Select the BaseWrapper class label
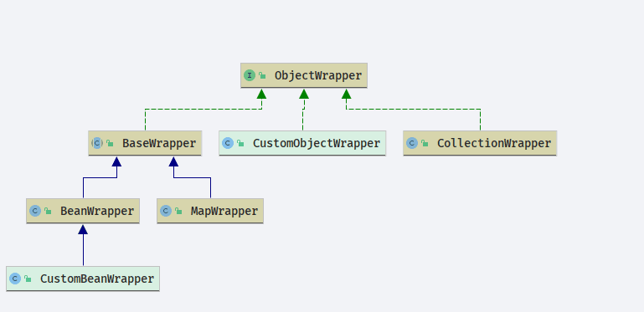This screenshot has height=312, width=644. [159, 144]
